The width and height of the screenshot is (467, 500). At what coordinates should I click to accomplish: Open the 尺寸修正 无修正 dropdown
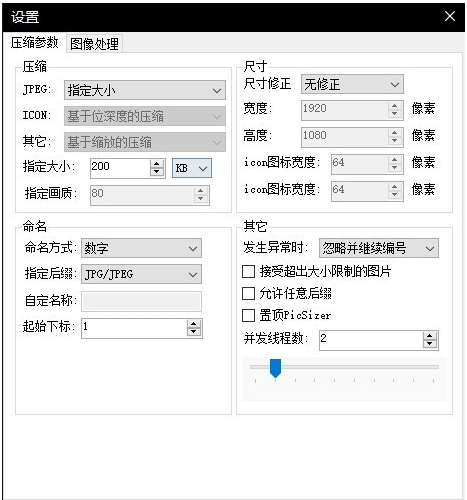[x=352, y=84]
